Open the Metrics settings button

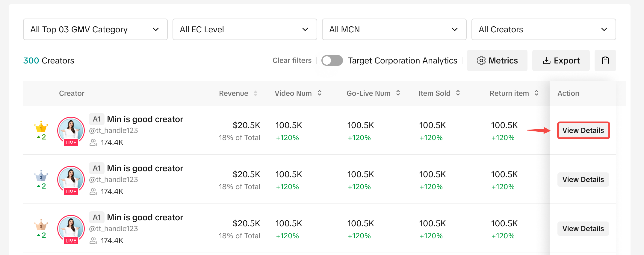pyautogui.click(x=497, y=60)
